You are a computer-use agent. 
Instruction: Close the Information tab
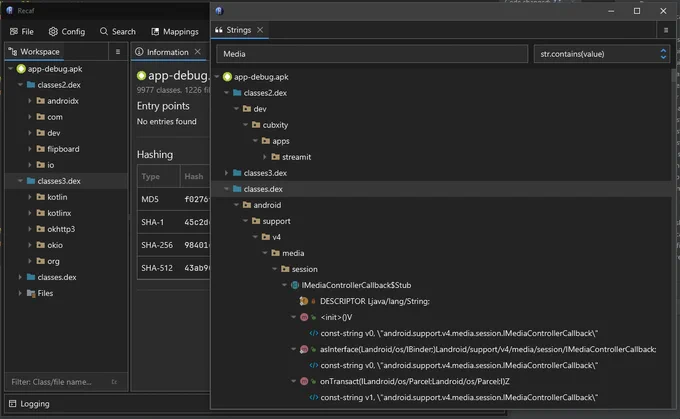(x=198, y=52)
